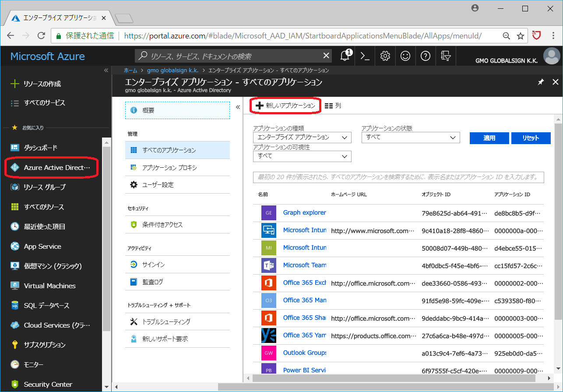Open the 列 columns chooser

[x=333, y=106]
